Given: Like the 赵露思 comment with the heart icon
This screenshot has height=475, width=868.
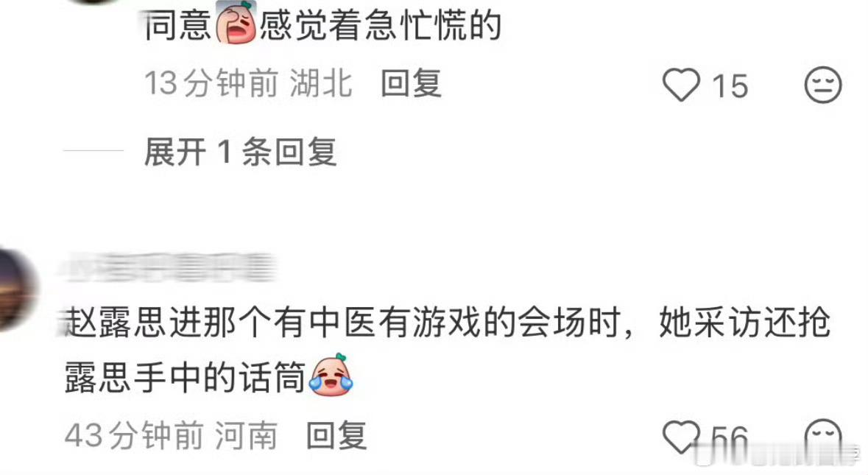Looking at the screenshot, I should tap(682, 437).
